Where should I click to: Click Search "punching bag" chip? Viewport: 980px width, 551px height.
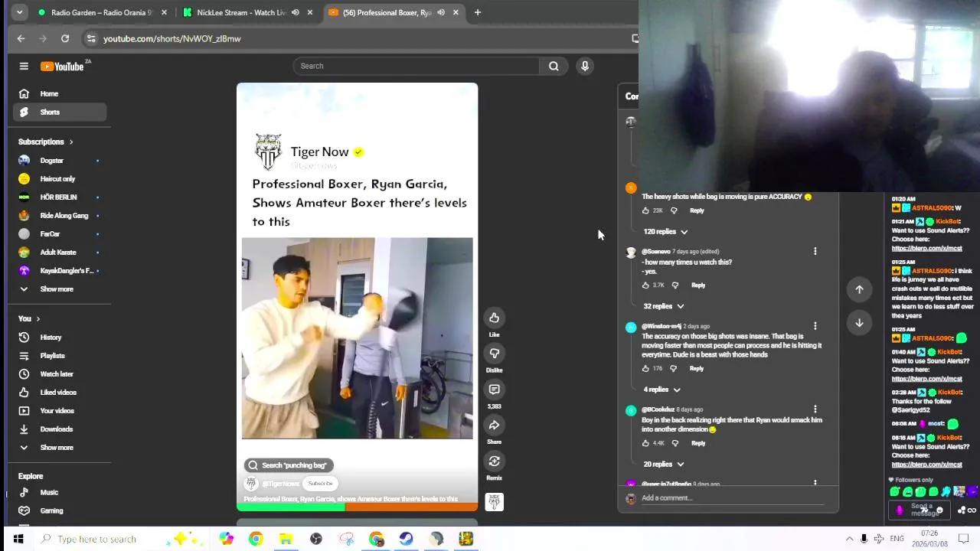(289, 465)
